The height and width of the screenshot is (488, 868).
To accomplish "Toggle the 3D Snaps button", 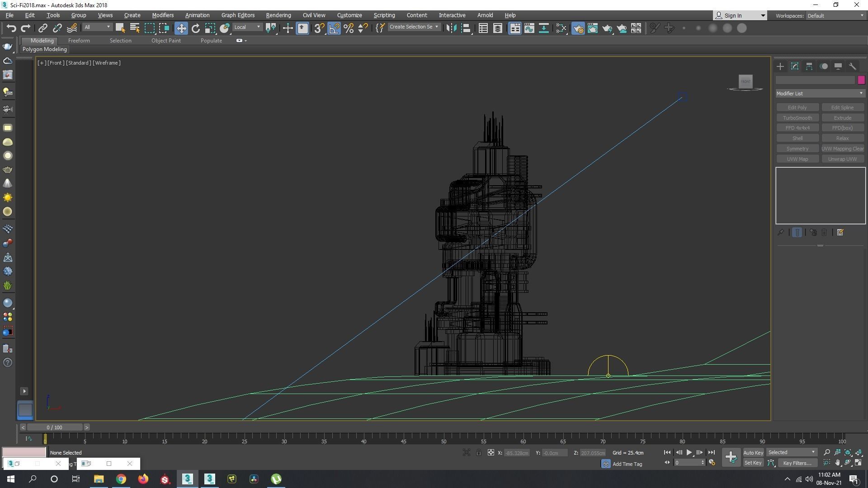I will point(319,28).
